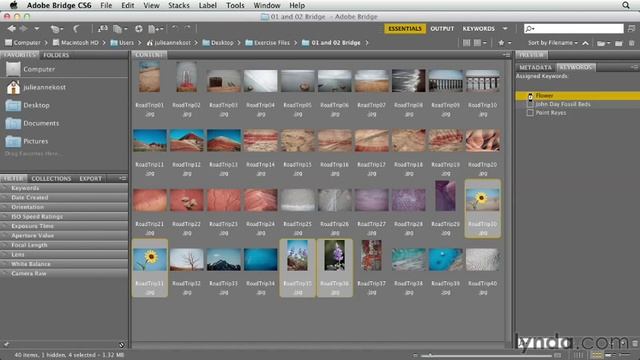
Task: Open the Sort by Filename dropdown
Action: [x=553, y=43]
